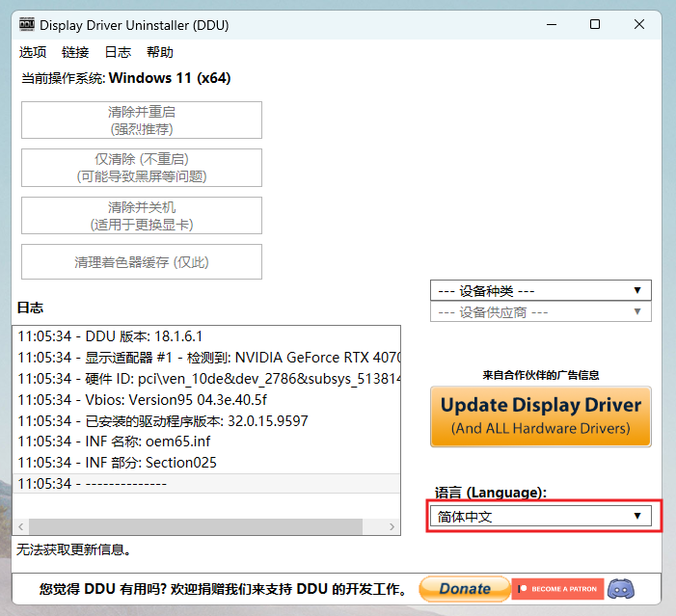
Task: Open the Discord icon link
Action: [x=621, y=589]
